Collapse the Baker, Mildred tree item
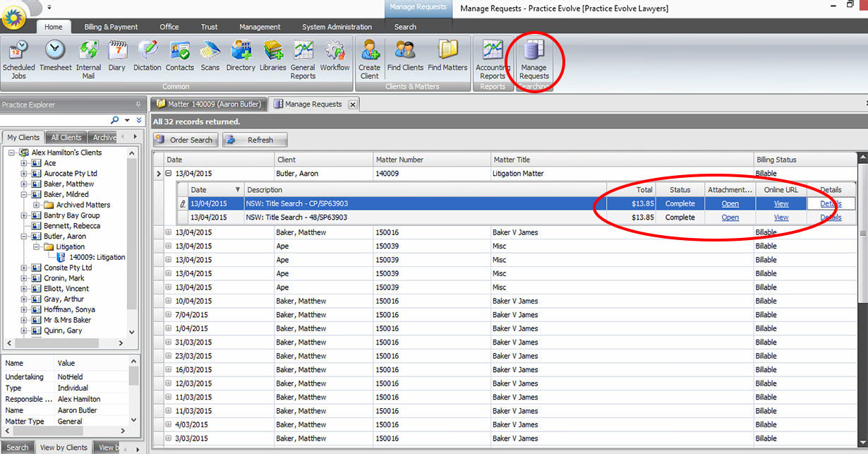The height and width of the screenshot is (454, 868). click(23, 194)
